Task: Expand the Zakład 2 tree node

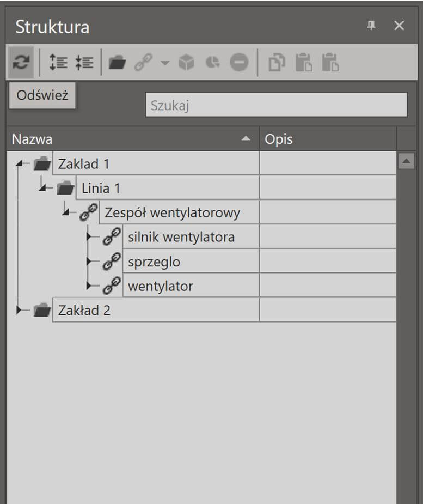Action: (x=19, y=310)
